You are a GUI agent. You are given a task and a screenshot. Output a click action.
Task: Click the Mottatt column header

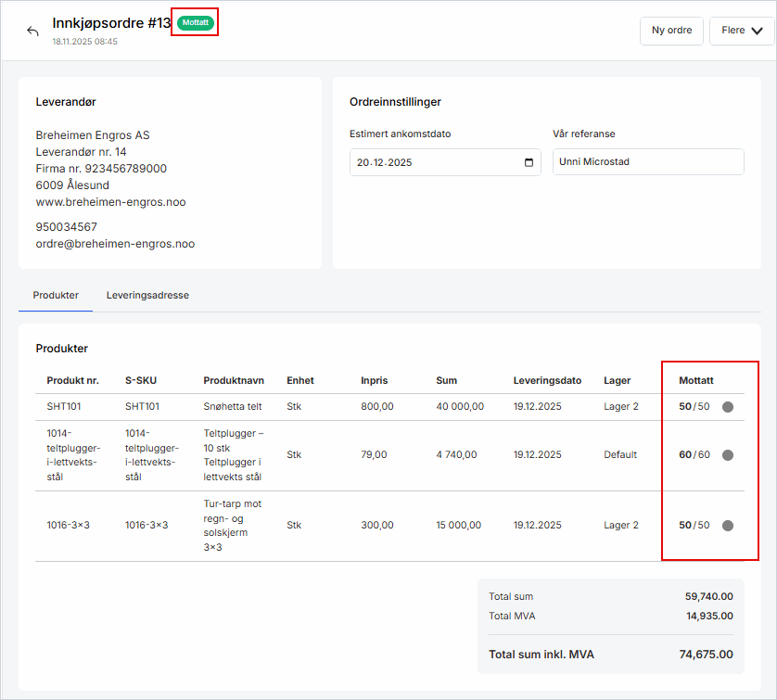click(x=695, y=380)
